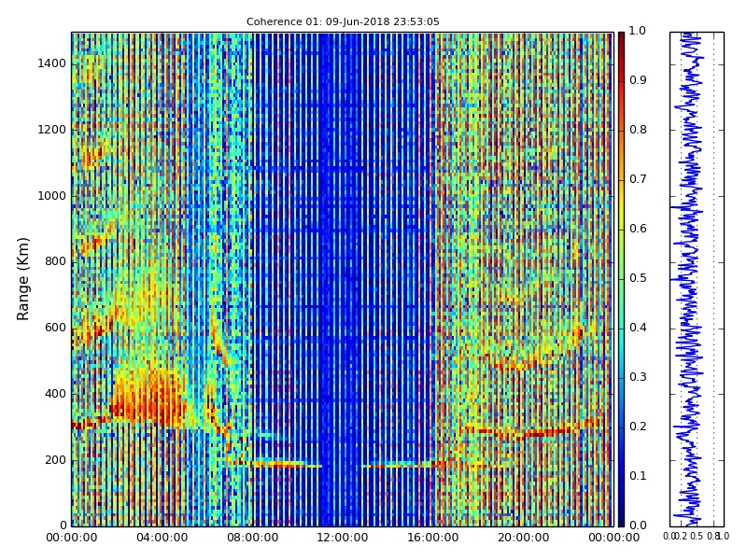Screen dimensions: 747x560
Task: Click the coherence range-time heatmap
Action: [343, 279]
